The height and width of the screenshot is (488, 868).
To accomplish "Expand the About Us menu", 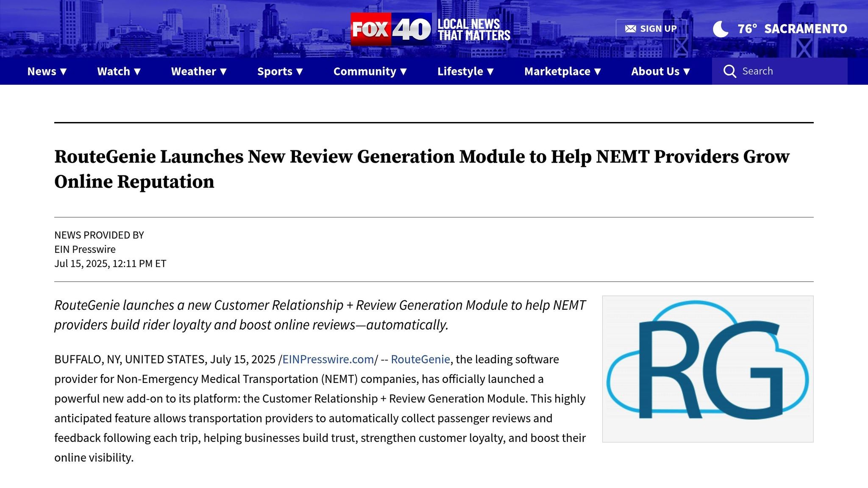I will (660, 71).
